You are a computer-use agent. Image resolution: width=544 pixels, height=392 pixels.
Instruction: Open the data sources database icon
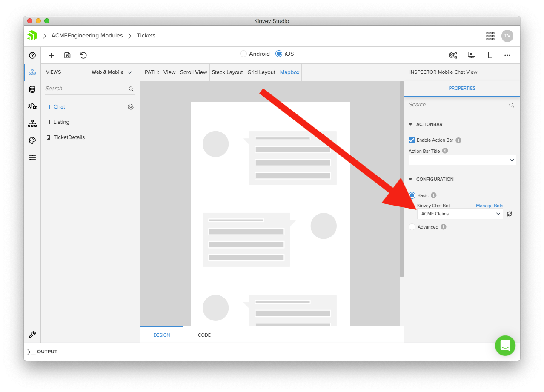point(32,89)
